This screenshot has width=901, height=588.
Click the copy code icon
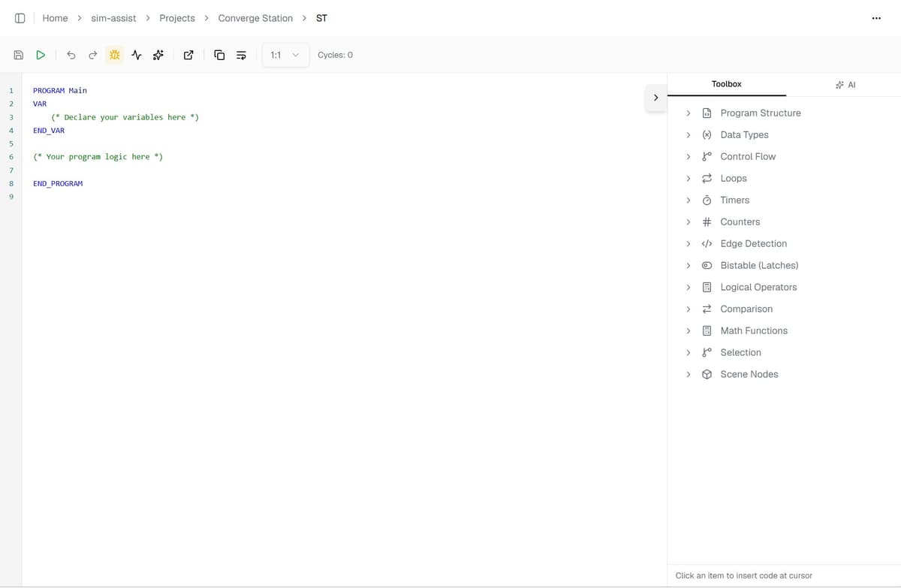[x=219, y=55]
